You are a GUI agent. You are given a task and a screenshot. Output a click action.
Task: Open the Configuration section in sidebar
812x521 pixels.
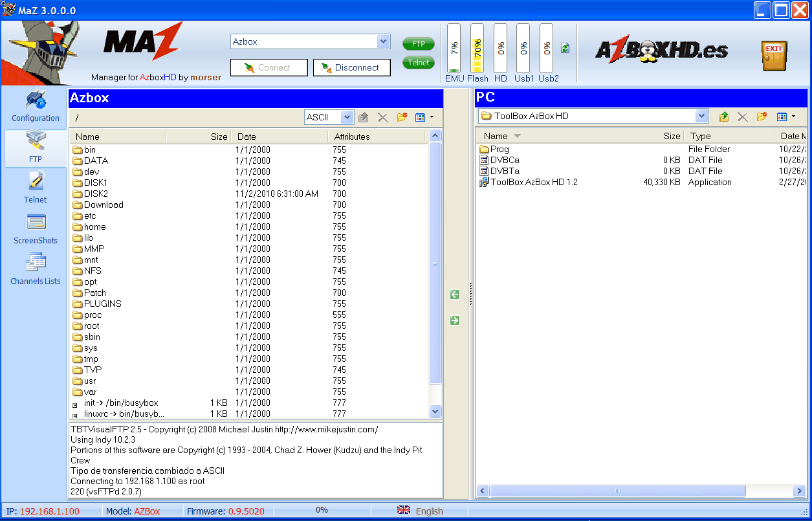(36, 107)
